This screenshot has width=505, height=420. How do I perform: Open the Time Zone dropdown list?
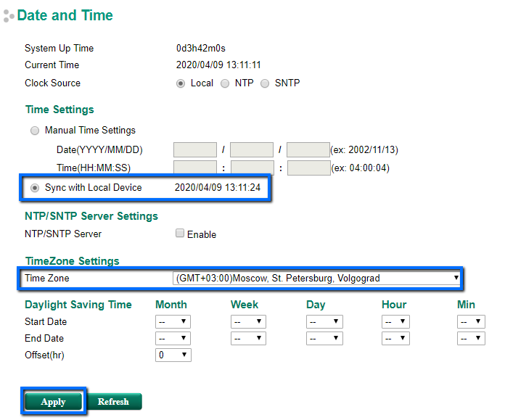[317, 278]
